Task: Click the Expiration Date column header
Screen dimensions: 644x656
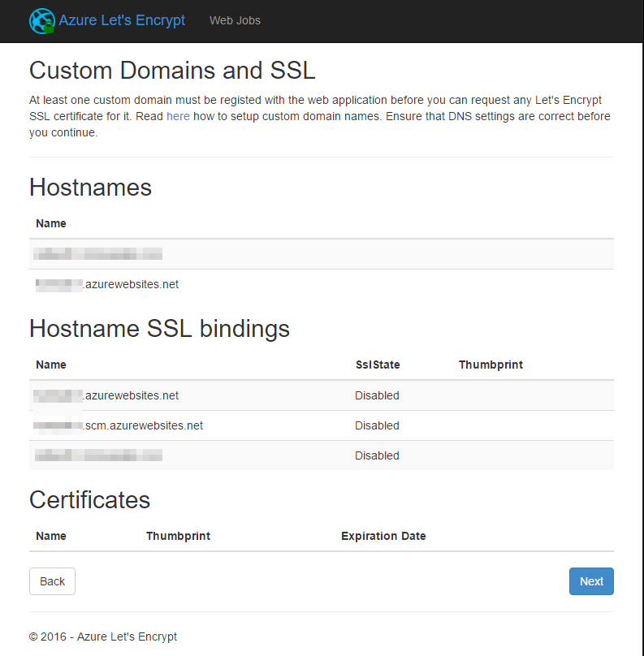Action: coord(383,536)
